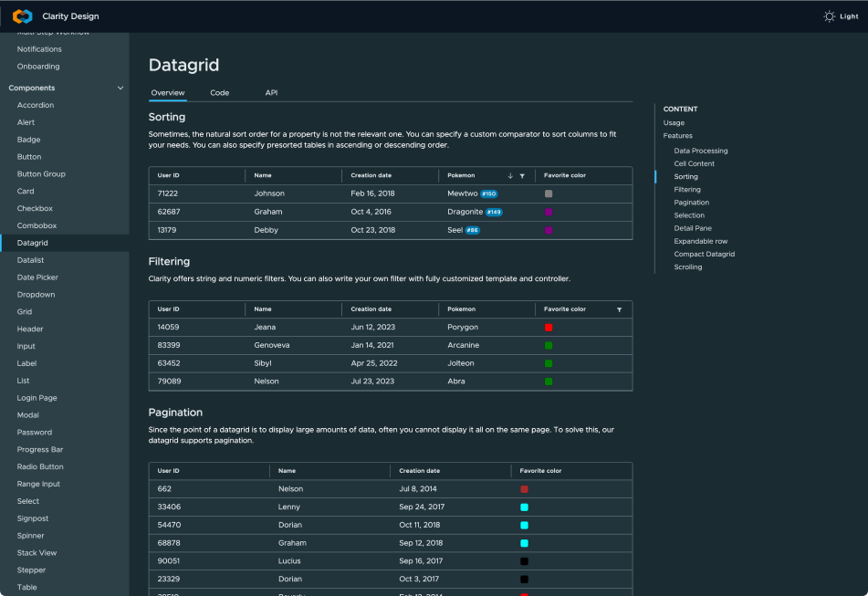Click the Clarity Design logo icon
This screenshot has width=868, height=596.
coord(23,16)
